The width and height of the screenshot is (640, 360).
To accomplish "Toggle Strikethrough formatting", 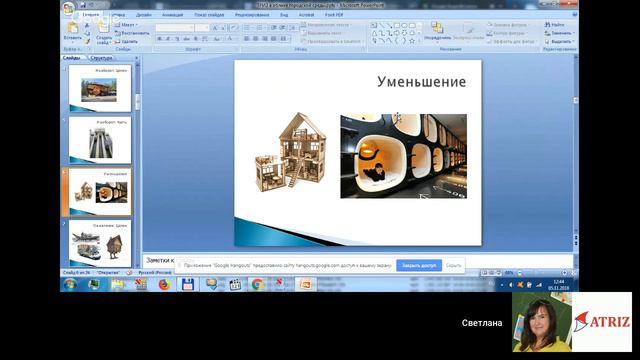I will coord(186,39).
